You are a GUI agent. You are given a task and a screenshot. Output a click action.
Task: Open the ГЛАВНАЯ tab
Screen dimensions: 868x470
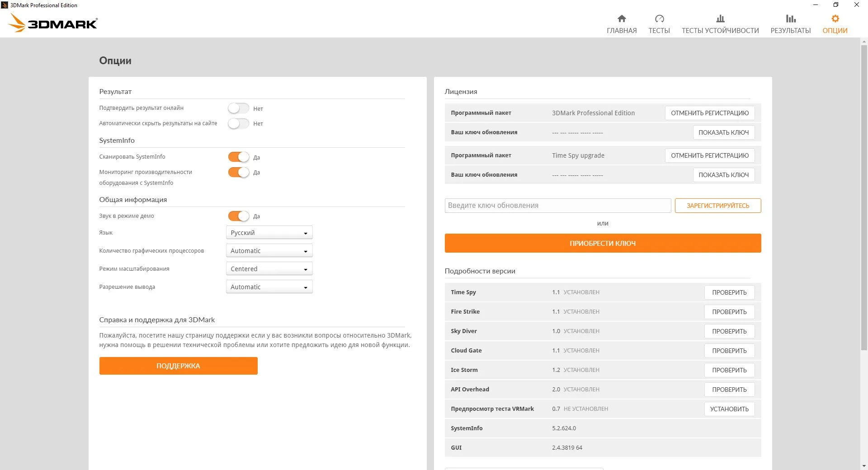point(622,30)
